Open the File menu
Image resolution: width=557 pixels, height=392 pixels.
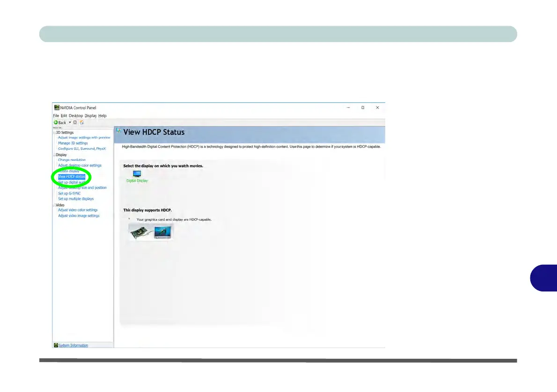[56, 116]
